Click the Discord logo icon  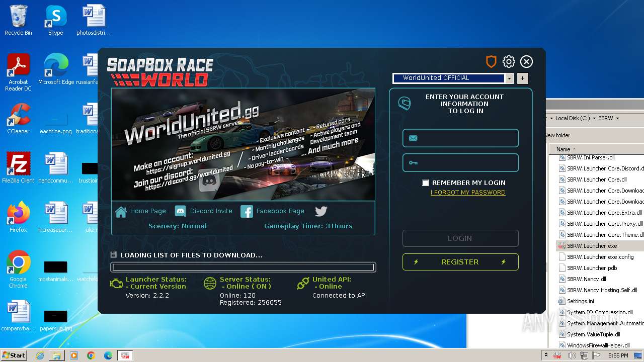coord(181,212)
